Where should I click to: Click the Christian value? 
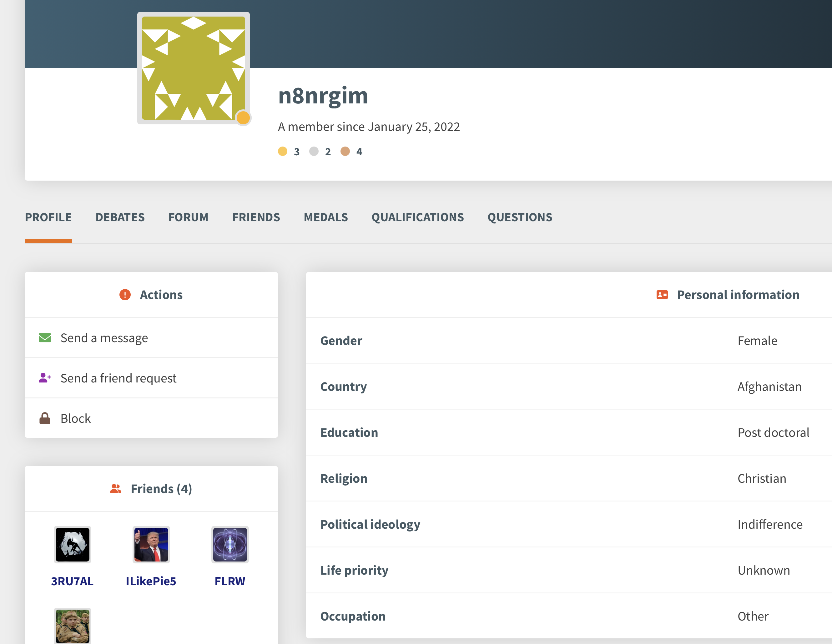(762, 478)
